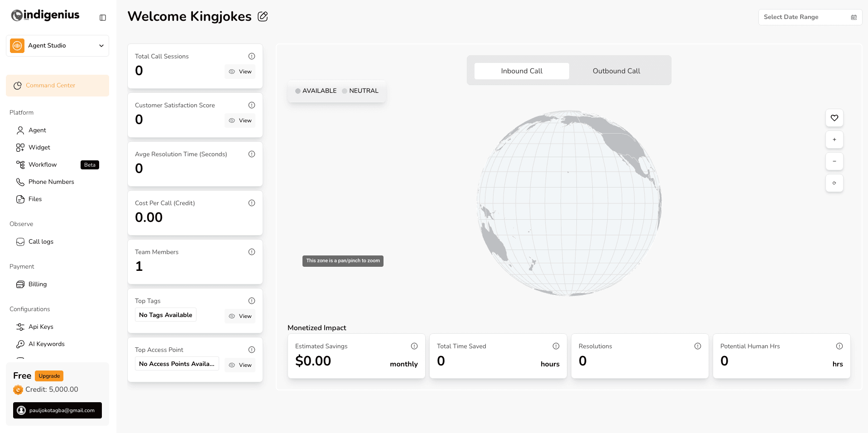The height and width of the screenshot is (433, 868).
Task: Click the edit pencil icon beside Welcome Kingjokes
Action: point(263,17)
